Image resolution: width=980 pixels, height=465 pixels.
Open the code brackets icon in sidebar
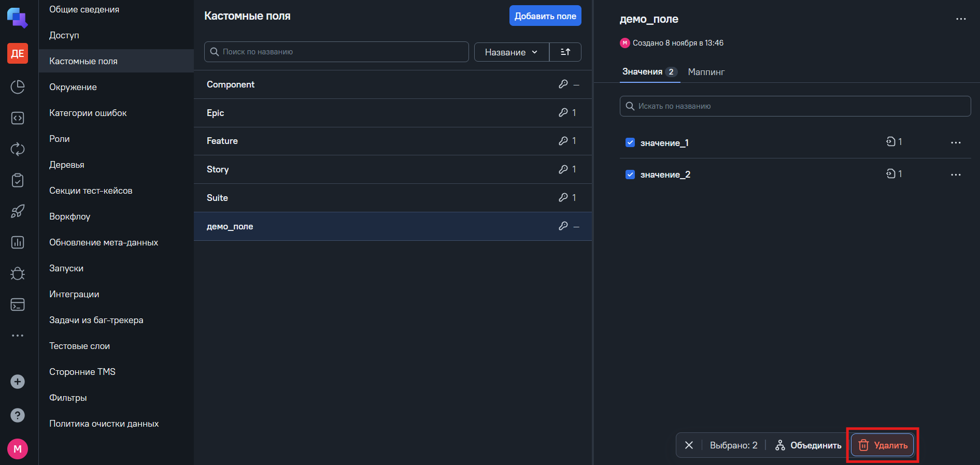coord(18,118)
